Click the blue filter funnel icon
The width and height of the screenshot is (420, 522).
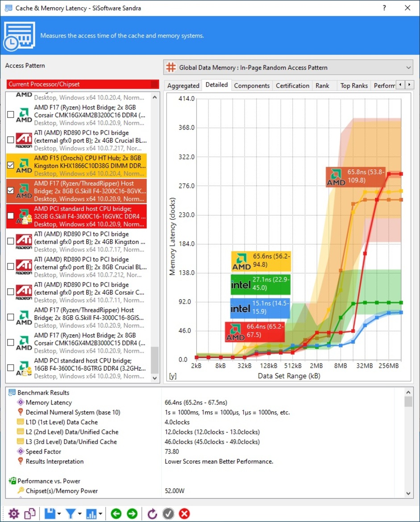[x=71, y=514]
